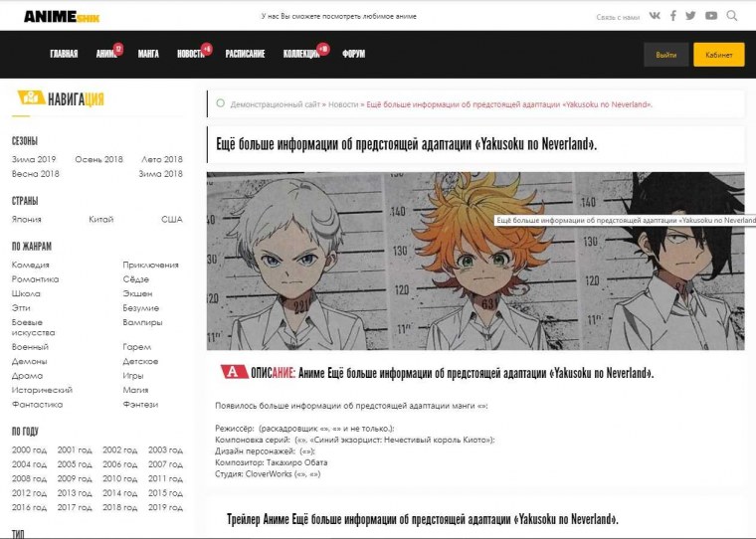This screenshot has width=756, height=539.
Task: Open the КОЛЛЕКЦИЯ menu item
Action: pos(301,54)
